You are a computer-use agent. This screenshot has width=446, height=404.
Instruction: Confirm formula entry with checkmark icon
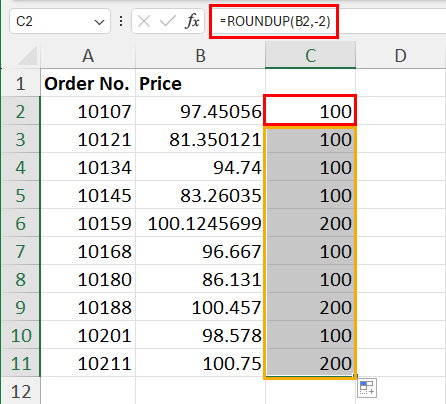pyautogui.click(x=168, y=22)
